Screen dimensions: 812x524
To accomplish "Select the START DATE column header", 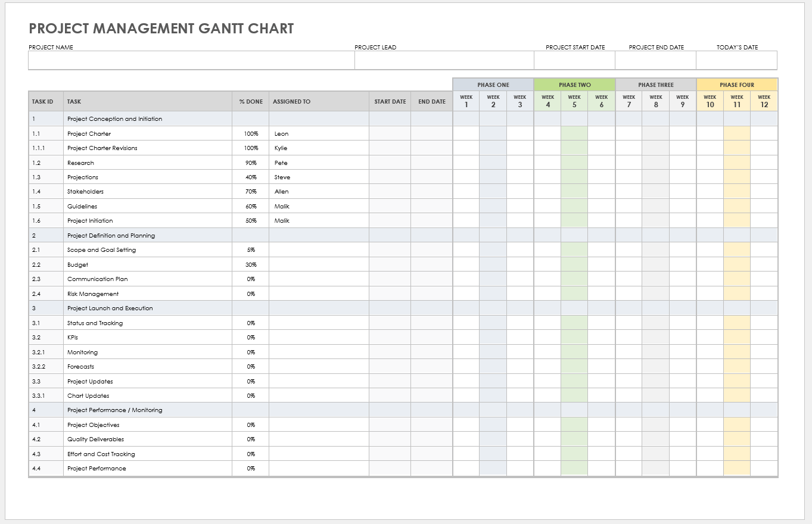I will (x=390, y=101).
